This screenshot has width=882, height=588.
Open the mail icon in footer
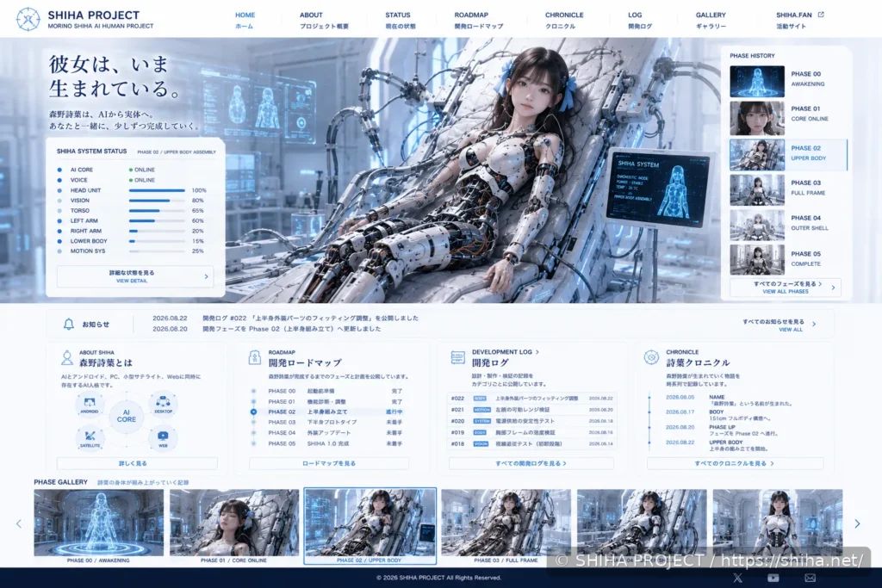click(x=810, y=578)
